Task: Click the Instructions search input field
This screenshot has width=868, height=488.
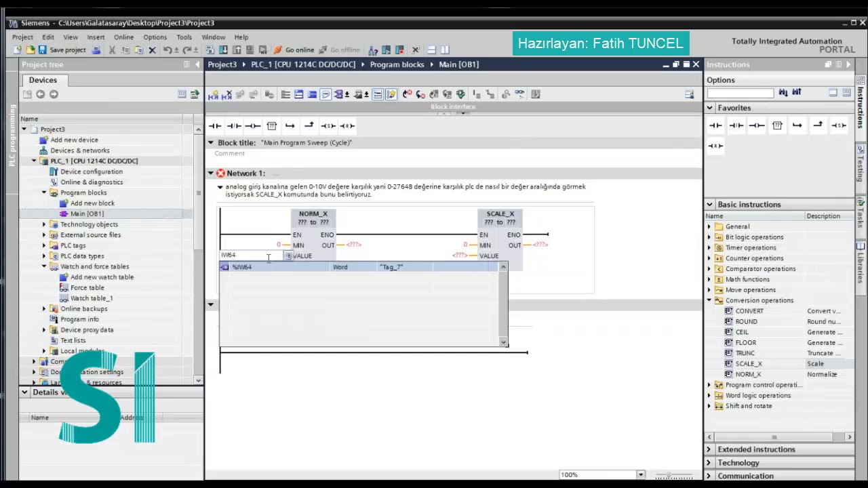Action: (x=741, y=93)
